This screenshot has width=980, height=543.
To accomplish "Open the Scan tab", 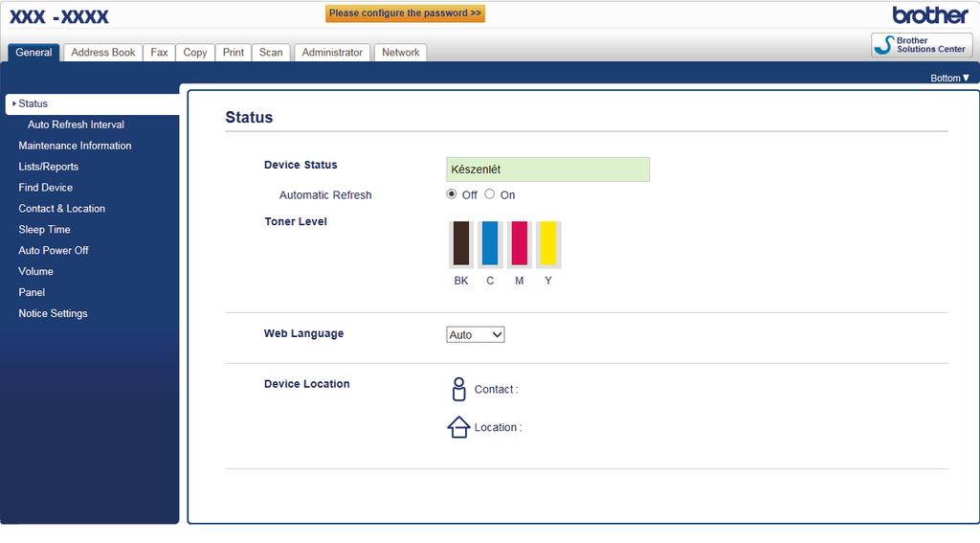I will [x=271, y=53].
